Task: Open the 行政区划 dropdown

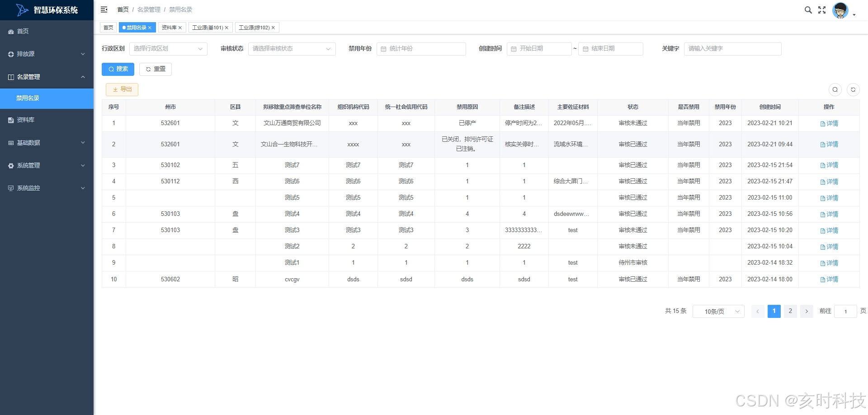Action: pos(168,49)
